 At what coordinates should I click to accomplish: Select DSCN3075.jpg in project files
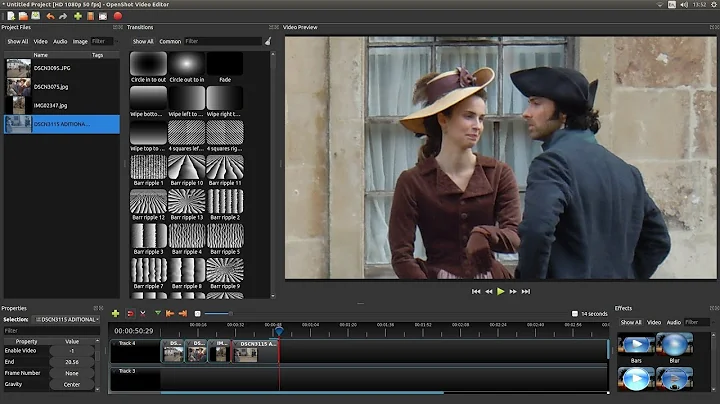(62, 87)
